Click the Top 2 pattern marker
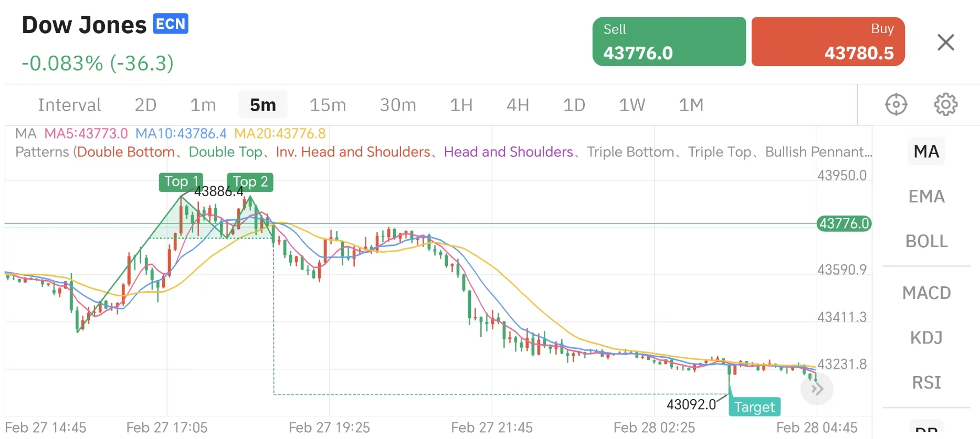 pyautogui.click(x=250, y=182)
